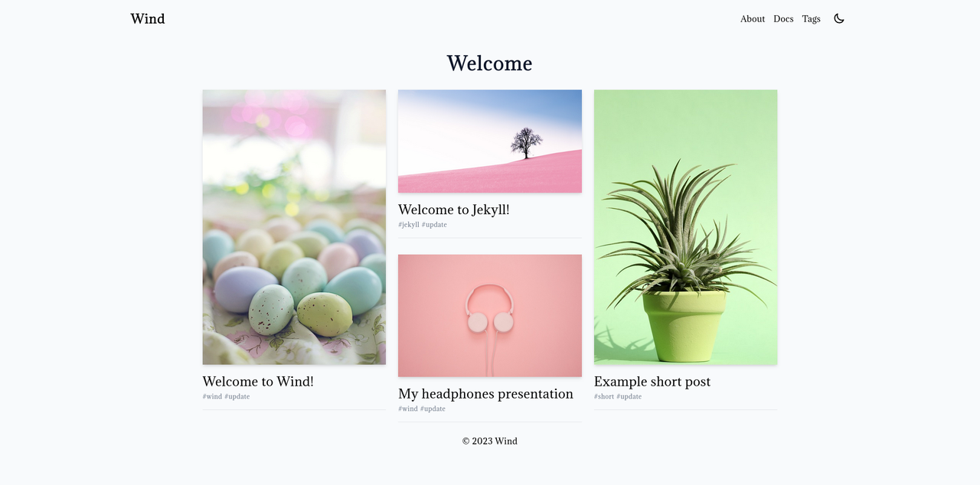This screenshot has height=485, width=980.
Task: Open the pink headphones thumbnail
Action: click(x=490, y=316)
